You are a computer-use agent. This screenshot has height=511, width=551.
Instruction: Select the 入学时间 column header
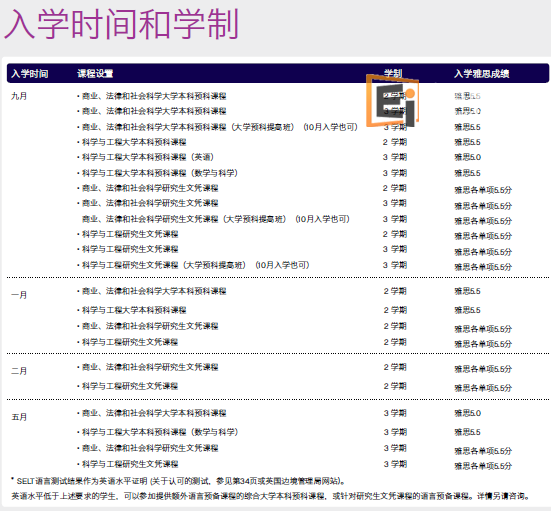coord(30,74)
